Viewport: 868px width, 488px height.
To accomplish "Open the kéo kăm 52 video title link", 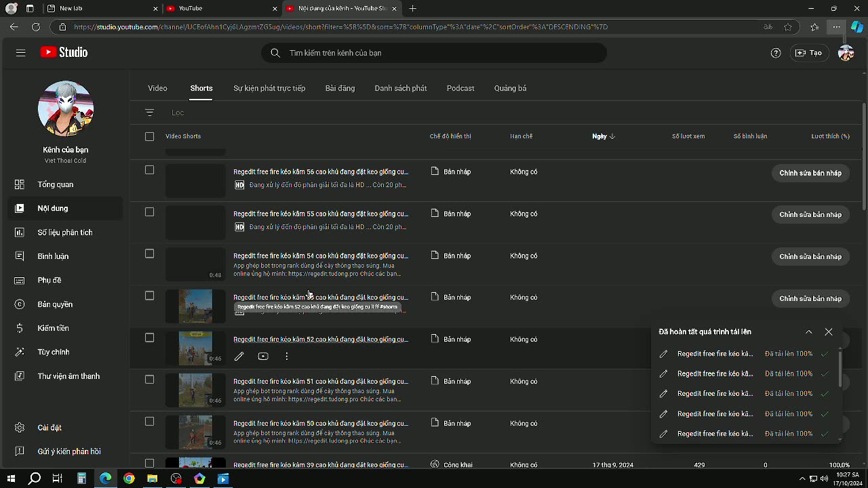I will (x=321, y=340).
